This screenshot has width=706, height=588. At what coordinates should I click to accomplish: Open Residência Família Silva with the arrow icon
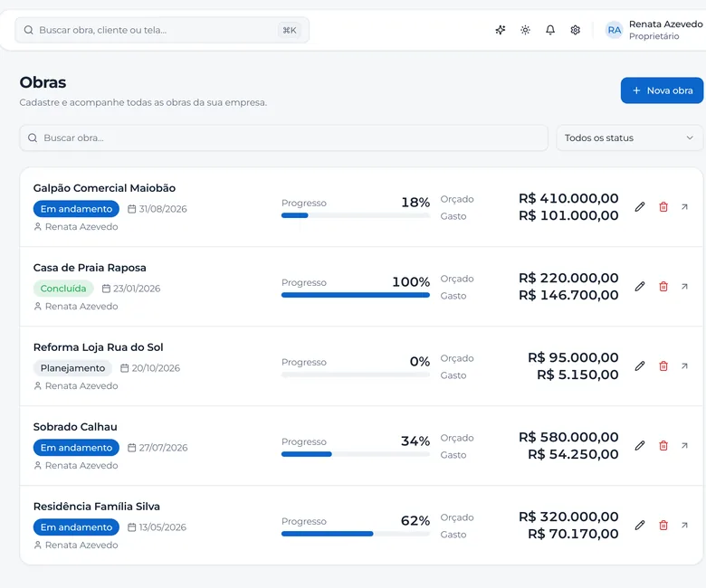(x=684, y=526)
